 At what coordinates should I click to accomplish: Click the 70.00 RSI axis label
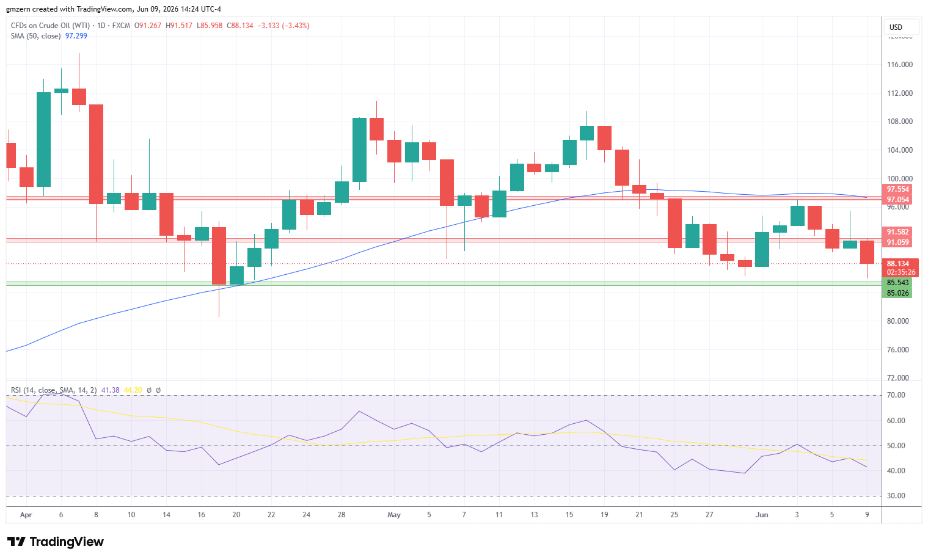coord(896,396)
